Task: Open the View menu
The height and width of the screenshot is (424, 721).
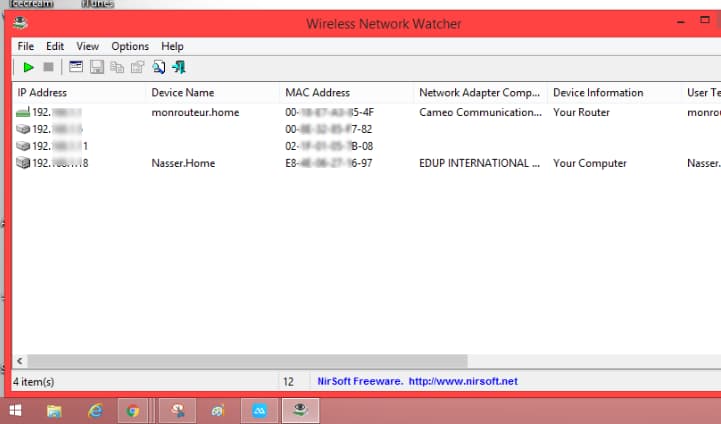Action: (x=87, y=46)
